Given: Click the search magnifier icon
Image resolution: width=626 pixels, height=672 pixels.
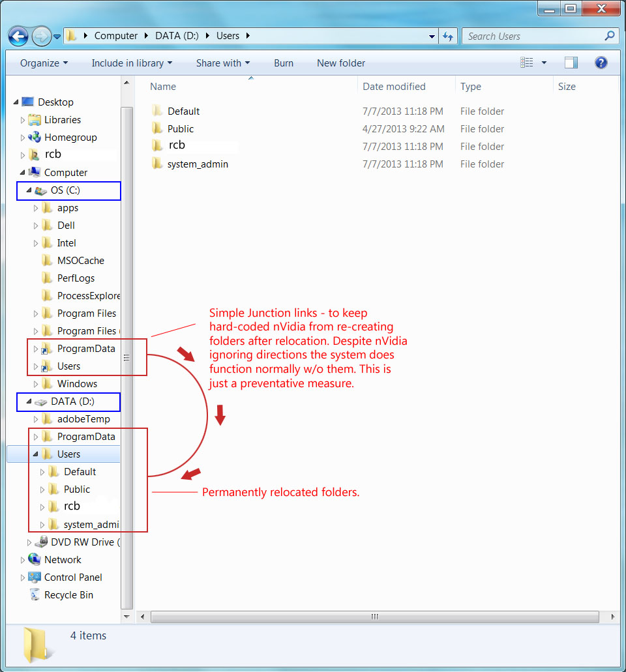Looking at the screenshot, I should click(x=609, y=36).
